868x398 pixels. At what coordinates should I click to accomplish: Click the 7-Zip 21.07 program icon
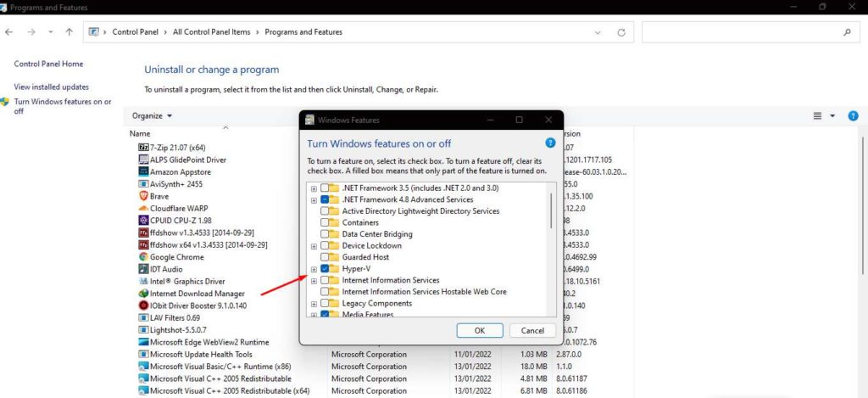pyautogui.click(x=143, y=148)
